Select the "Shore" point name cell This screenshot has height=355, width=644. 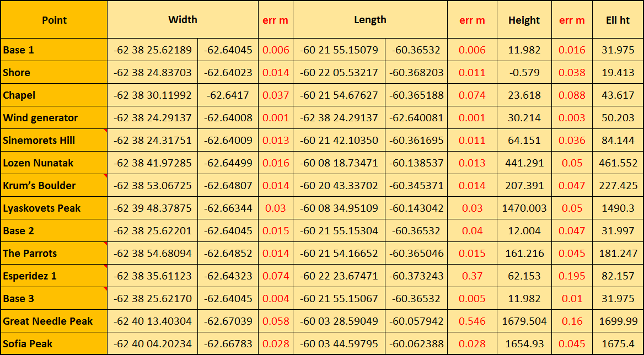click(x=17, y=73)
